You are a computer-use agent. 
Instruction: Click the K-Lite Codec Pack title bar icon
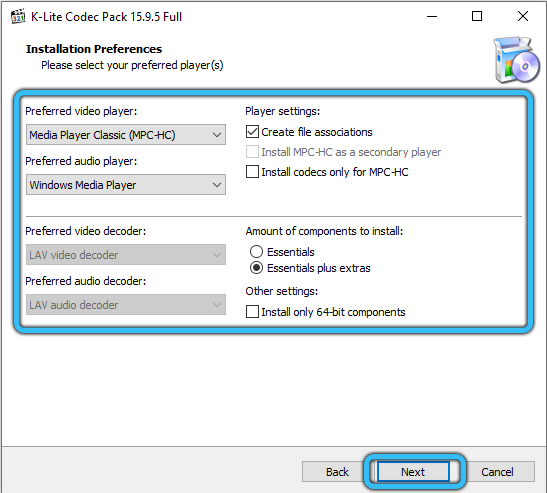point(18,16)
